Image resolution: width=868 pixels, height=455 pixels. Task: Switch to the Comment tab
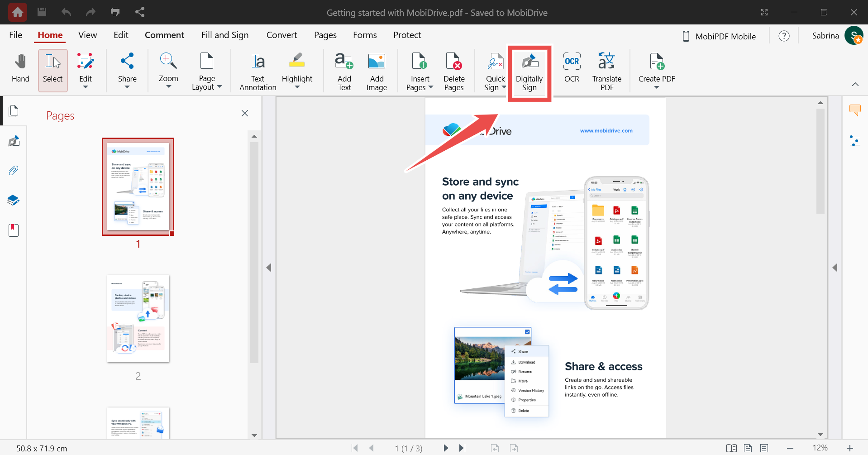(164, 35)
